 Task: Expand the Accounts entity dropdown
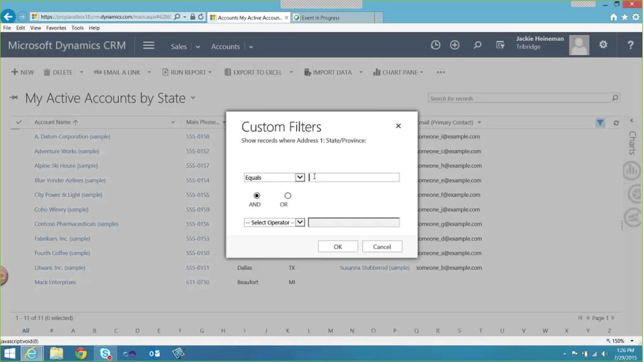[x=251, y=47]
